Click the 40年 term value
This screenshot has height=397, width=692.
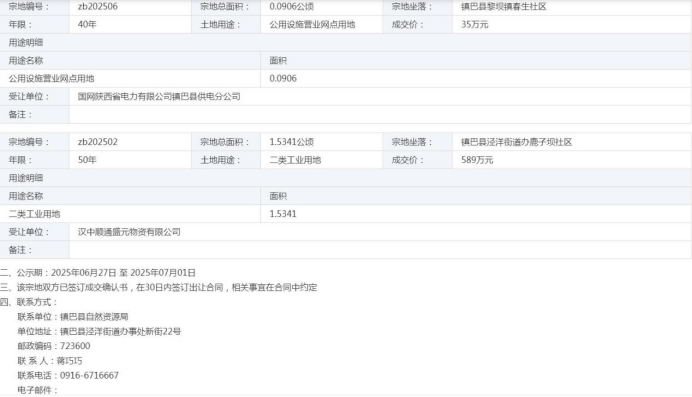click(x=87, y=25)
